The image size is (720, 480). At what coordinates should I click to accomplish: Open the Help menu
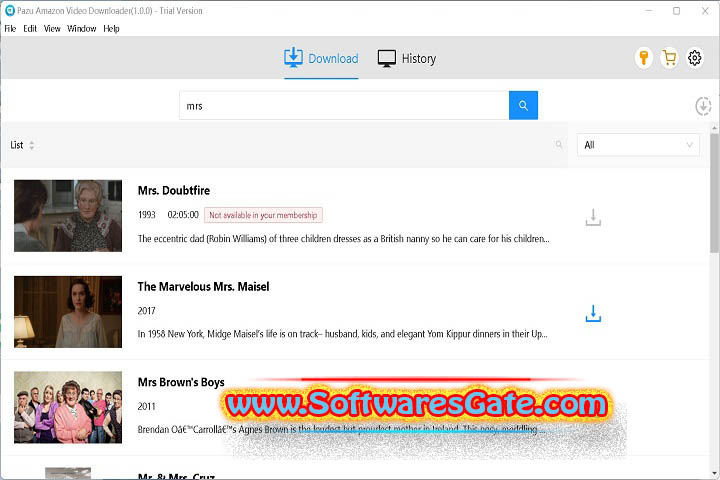[x=111, y=28]
